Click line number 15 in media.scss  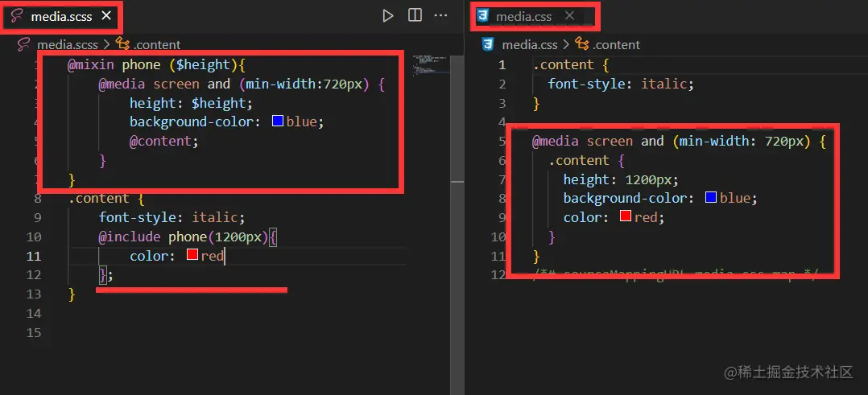coord(34,333)
